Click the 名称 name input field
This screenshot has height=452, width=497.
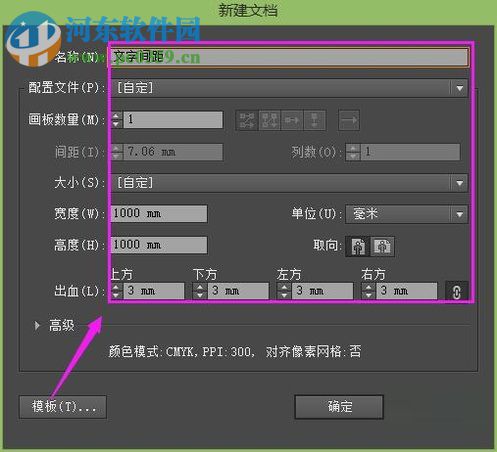[x=290, y=58]
